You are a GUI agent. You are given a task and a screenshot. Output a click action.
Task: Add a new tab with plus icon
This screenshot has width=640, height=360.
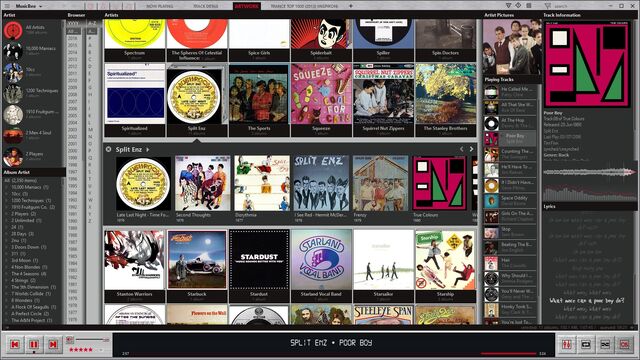coord(351,6)
